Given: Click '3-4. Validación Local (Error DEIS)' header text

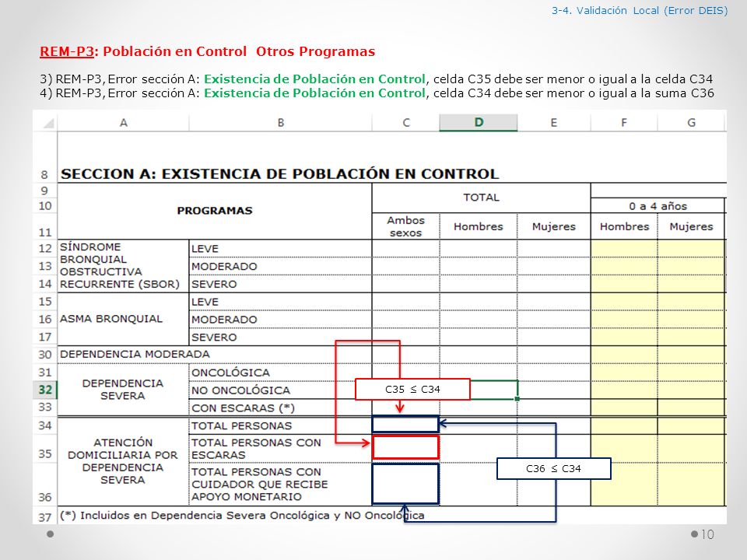Looking at the screenshot, I should 640,10.
